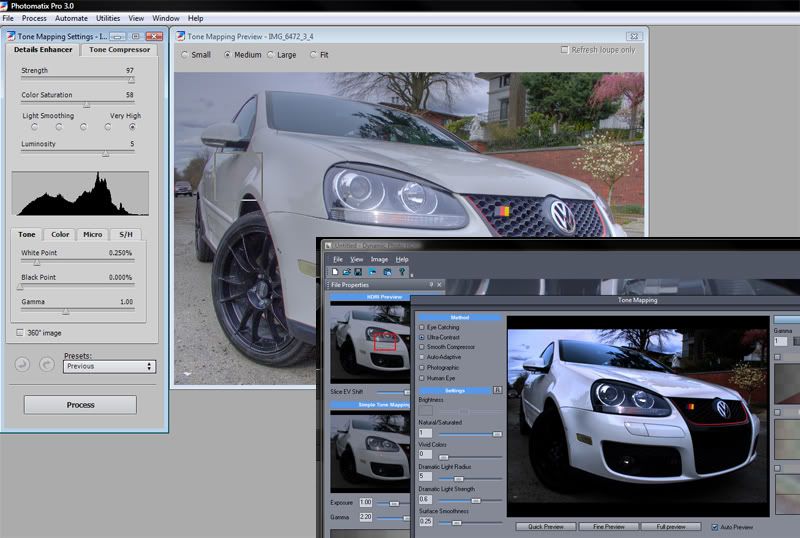
Task: Open the Process menu
Action: pos(34,18)
